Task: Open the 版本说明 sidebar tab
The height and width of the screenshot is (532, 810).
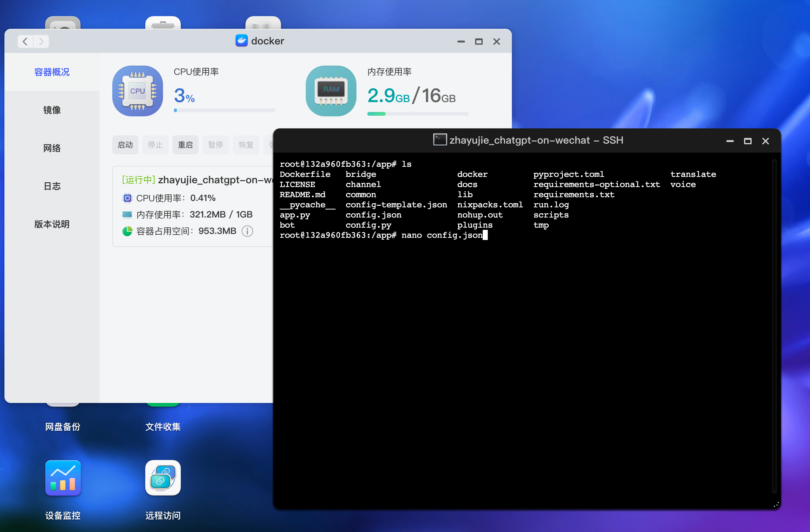Action: (52, 224)
